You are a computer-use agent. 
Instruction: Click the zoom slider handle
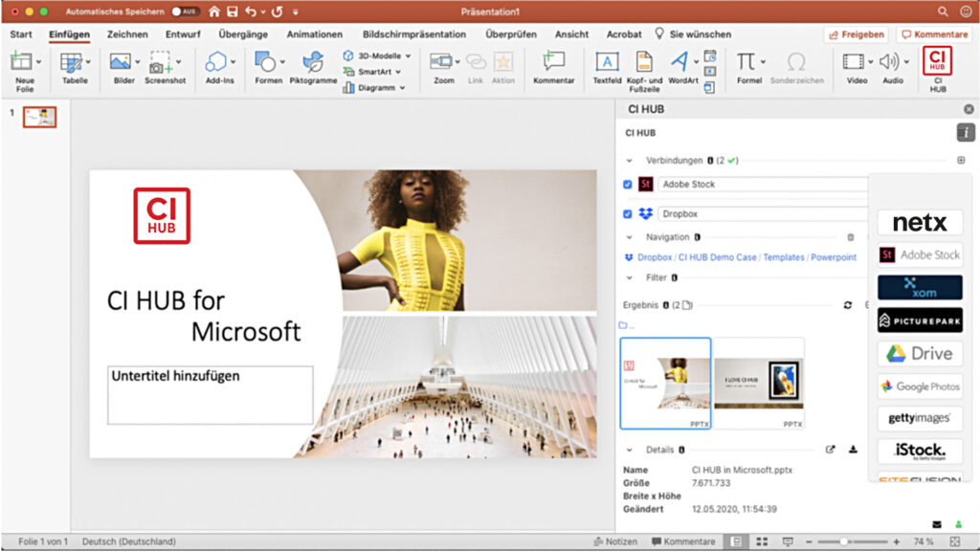tap(843, 541)
